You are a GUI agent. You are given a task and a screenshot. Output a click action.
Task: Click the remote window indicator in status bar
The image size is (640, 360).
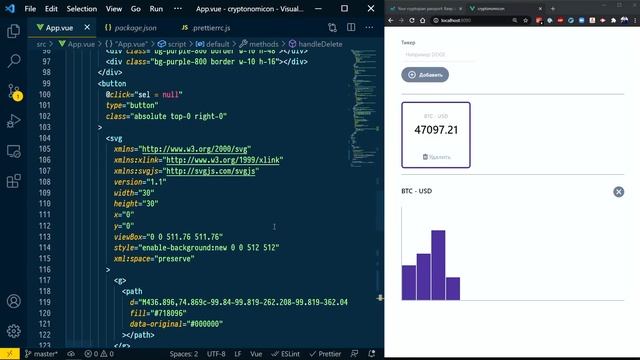point(10,353)
